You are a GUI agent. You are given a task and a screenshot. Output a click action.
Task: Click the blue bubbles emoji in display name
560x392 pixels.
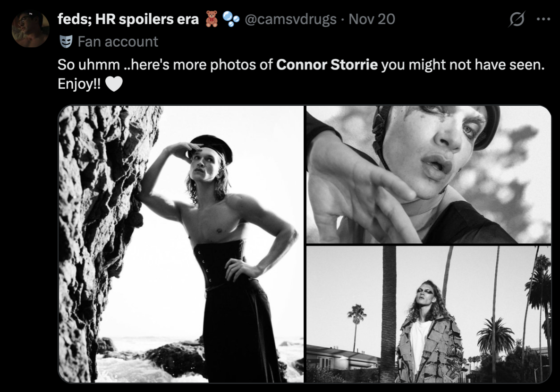coord(231,19)
